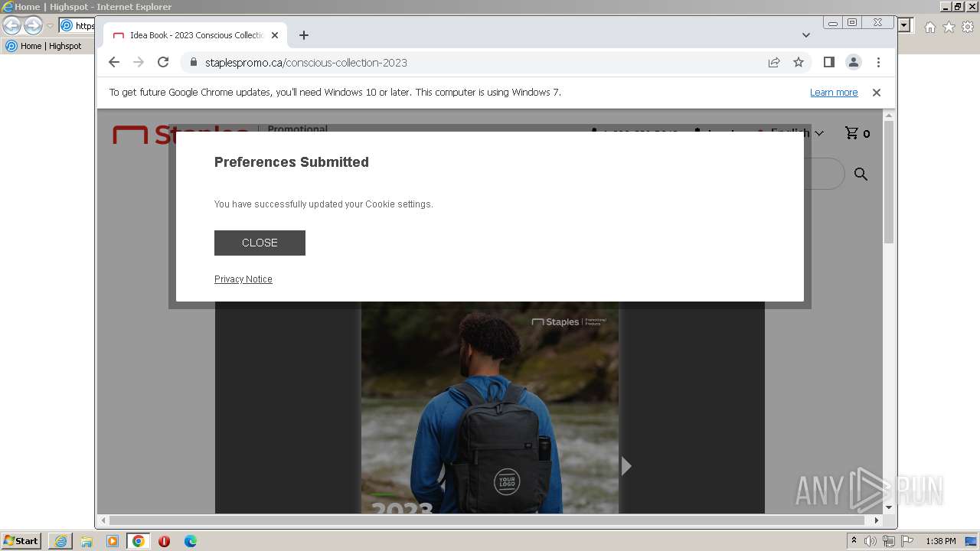The image size is (980, 551).
Task: Open Chrome side panel icon
Action: [828, 62]
